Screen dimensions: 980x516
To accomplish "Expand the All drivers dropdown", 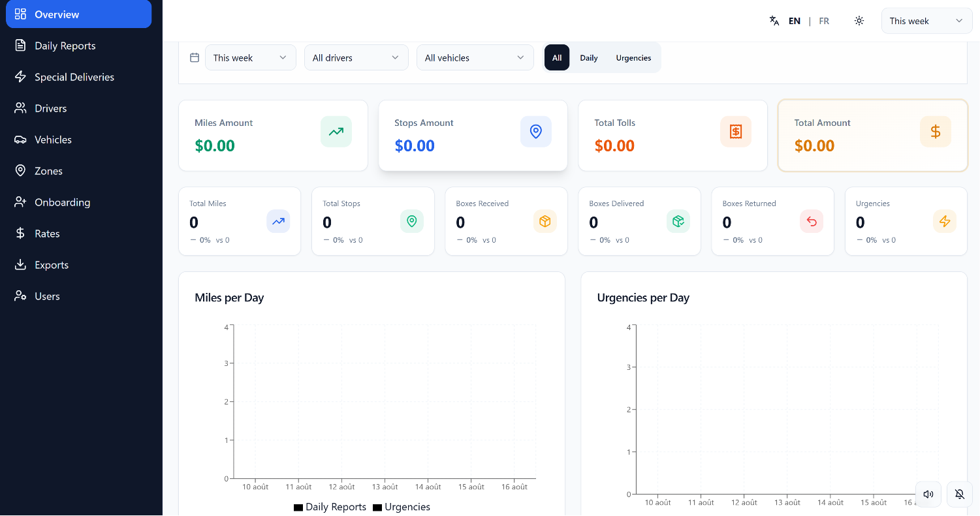I will coord(356,57).
